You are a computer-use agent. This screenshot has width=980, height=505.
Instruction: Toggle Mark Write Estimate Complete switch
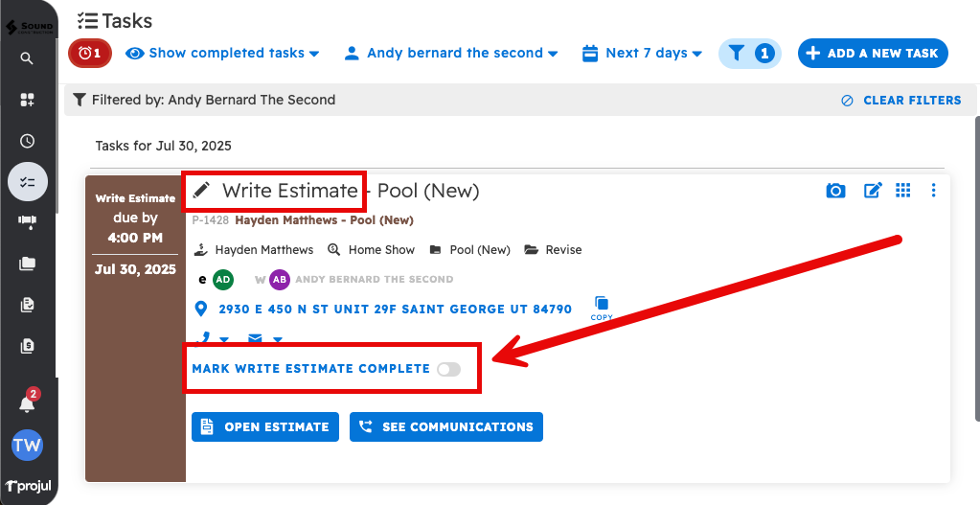447,369
